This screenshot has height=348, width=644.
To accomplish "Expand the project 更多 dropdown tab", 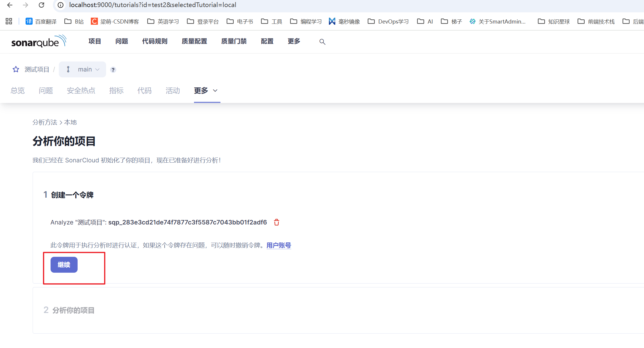I will 206,91.
